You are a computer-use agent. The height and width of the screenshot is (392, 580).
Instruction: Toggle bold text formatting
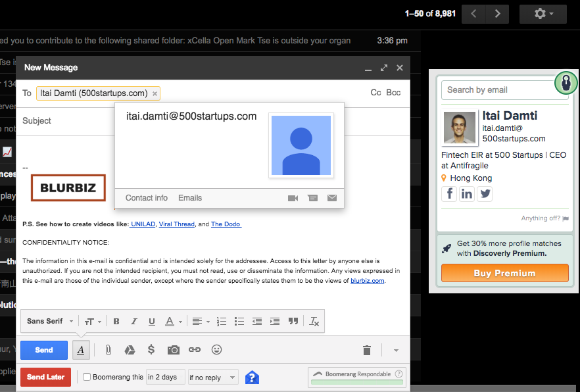[x=116, y=322]
